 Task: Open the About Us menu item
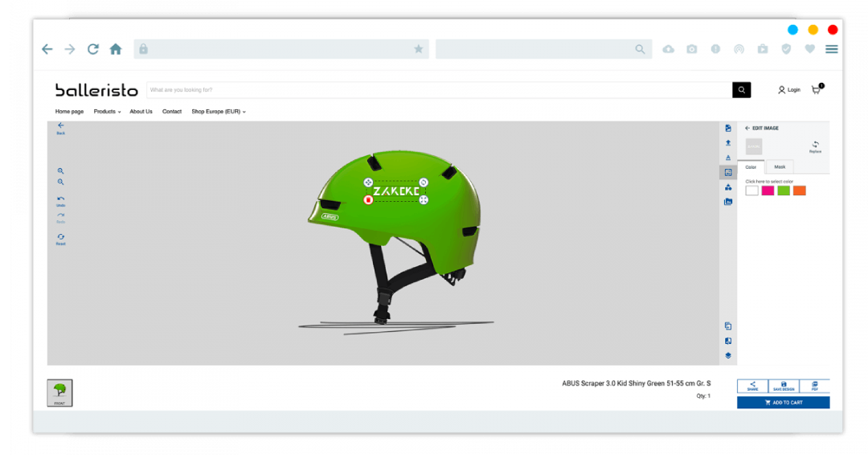click(x=141, y=112)
